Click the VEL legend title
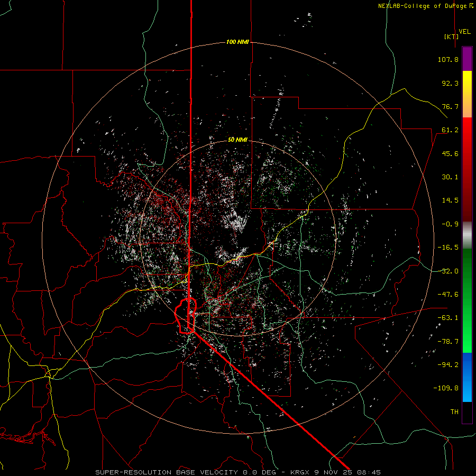Viewport: 476px width, 476px height. pos(464,32)
